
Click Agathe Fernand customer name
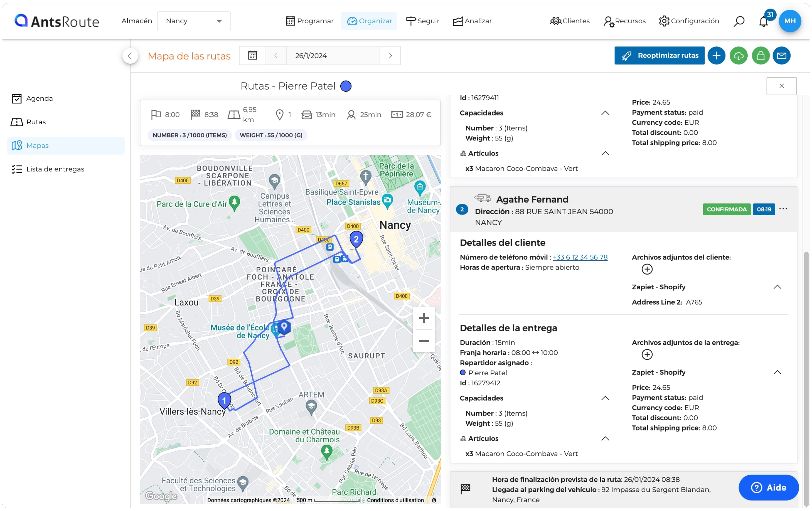point(532,199)
